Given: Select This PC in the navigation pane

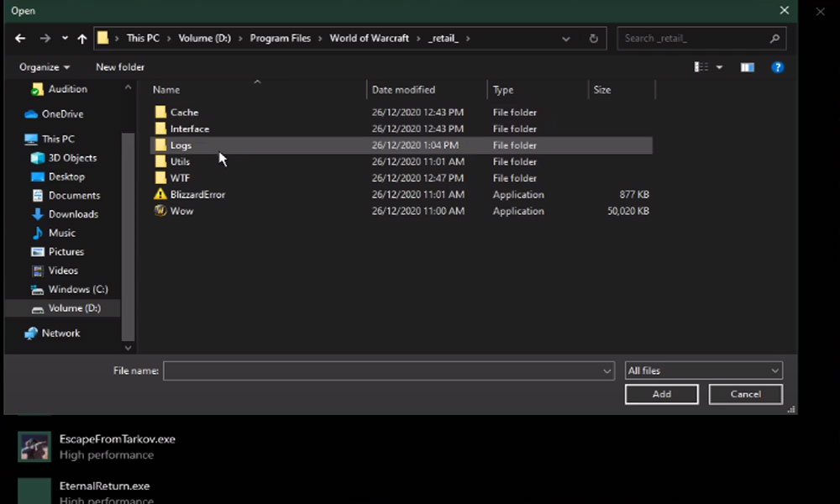Looking at the screenshot, I should [50, 139].
